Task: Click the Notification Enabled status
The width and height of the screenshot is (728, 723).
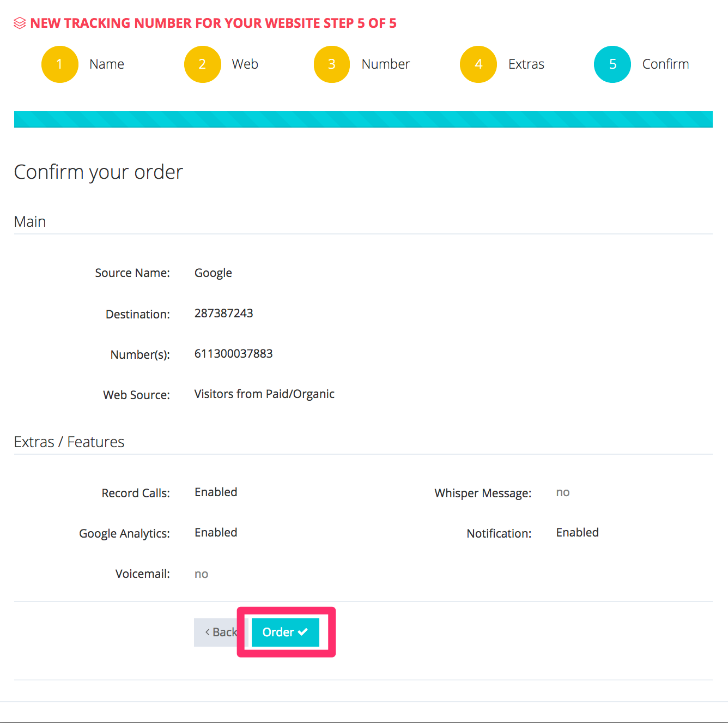Action: [577, 533]
